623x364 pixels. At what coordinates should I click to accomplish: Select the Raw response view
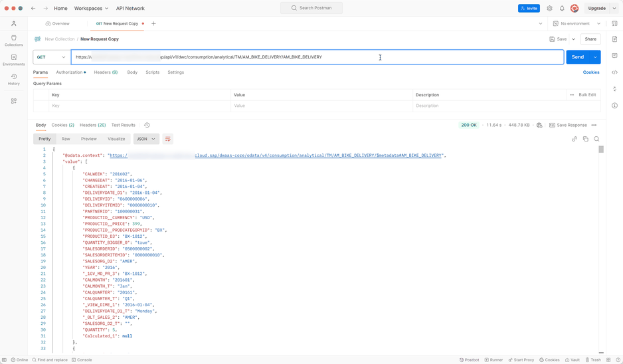click(x=66, y=139)
